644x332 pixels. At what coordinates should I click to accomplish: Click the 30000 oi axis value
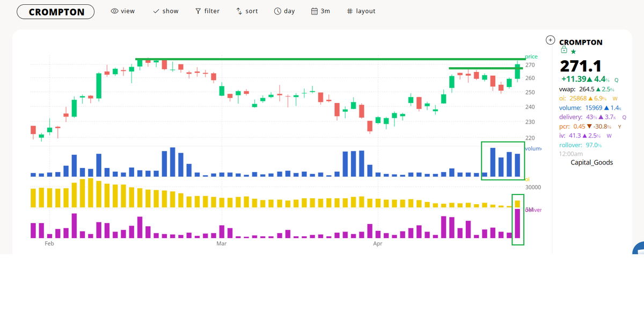tap(533, 187)
